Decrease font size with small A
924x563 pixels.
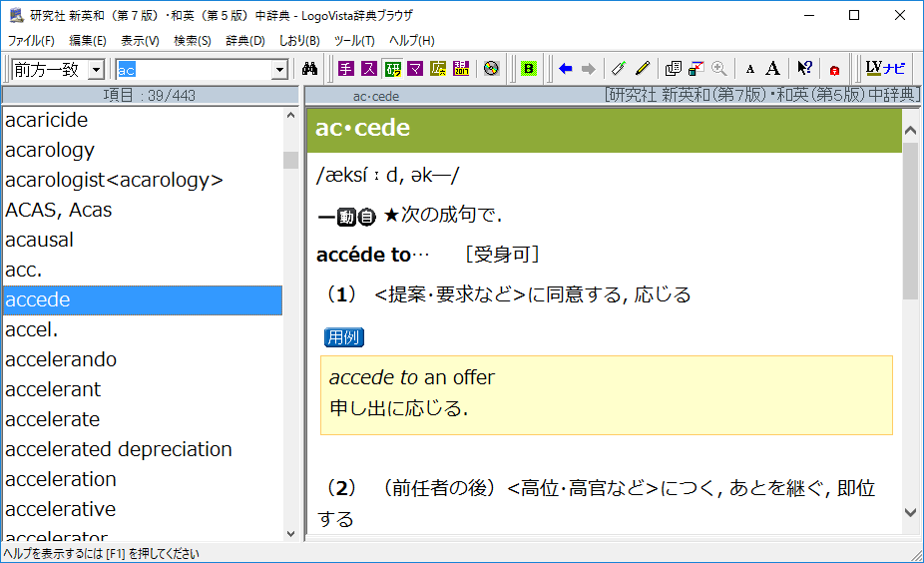[750, 70]
